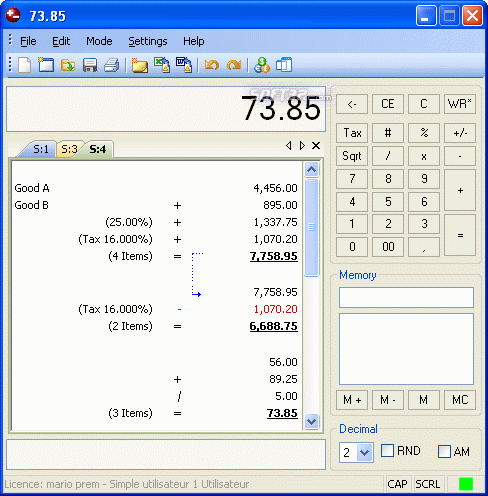Screen dimensions: 488x496
Task: Click the export to Word icon
Action: pos(184,65)
